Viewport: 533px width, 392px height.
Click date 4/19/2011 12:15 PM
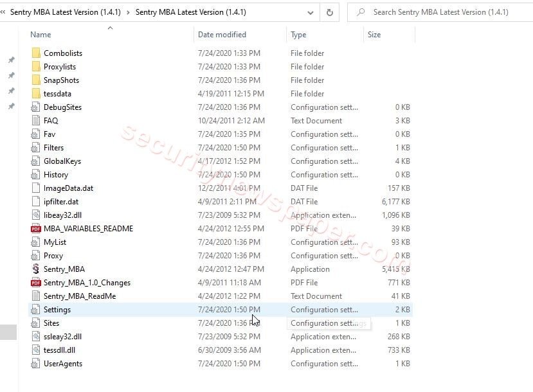click(x=231, y=93)
